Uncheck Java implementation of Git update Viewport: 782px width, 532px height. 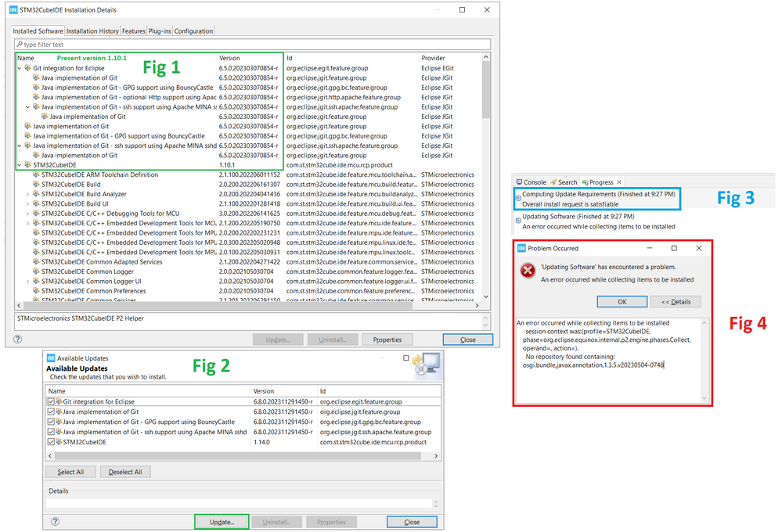tap(51, 412)
